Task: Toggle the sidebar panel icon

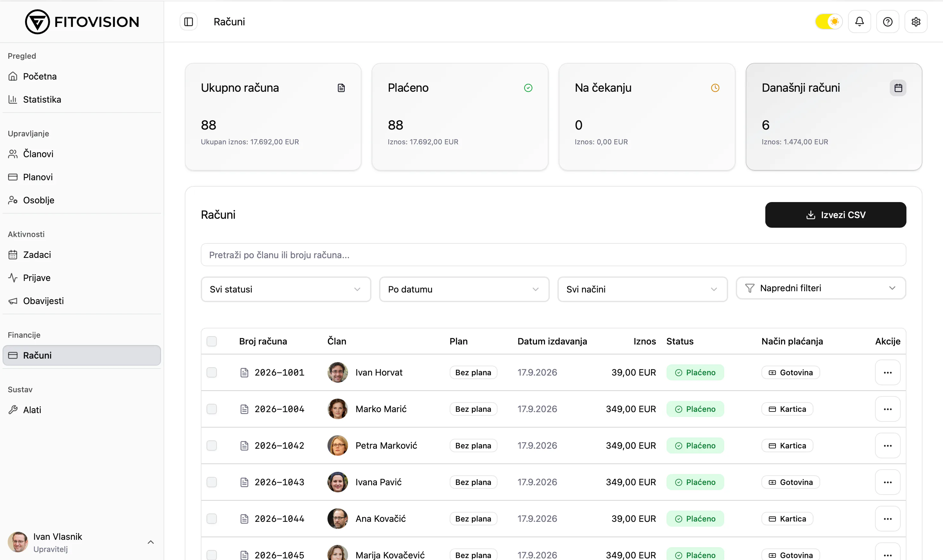Action: pos(188,21)
